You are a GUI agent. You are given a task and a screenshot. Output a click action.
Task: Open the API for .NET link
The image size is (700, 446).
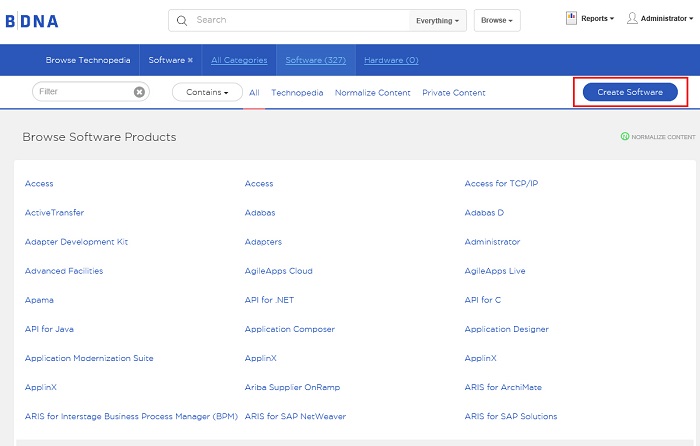coord(269,300)
